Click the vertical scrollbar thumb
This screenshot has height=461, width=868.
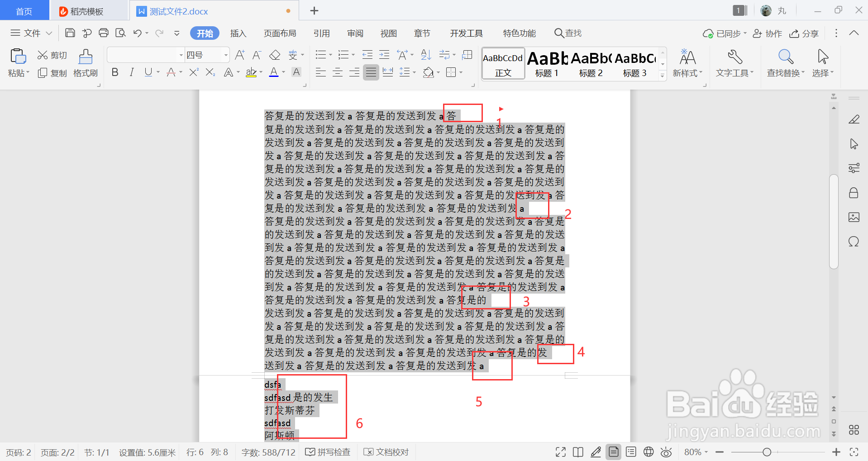[x=834, y=222]
